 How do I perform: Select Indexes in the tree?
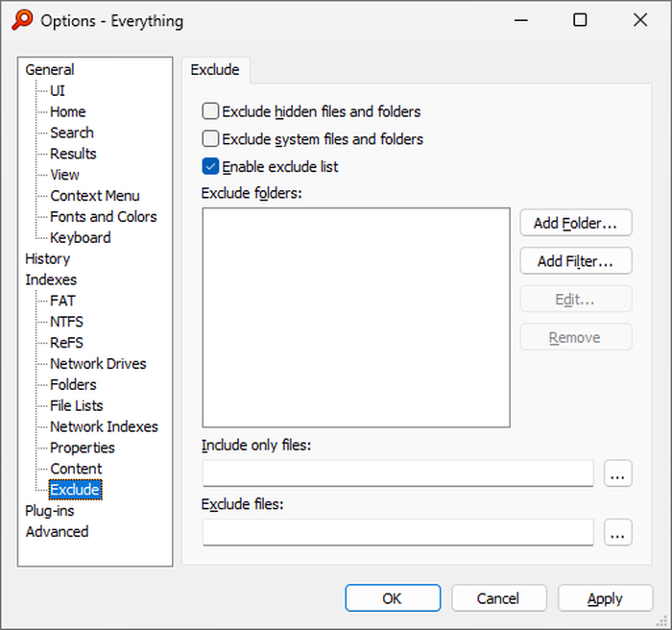point(51,279)
